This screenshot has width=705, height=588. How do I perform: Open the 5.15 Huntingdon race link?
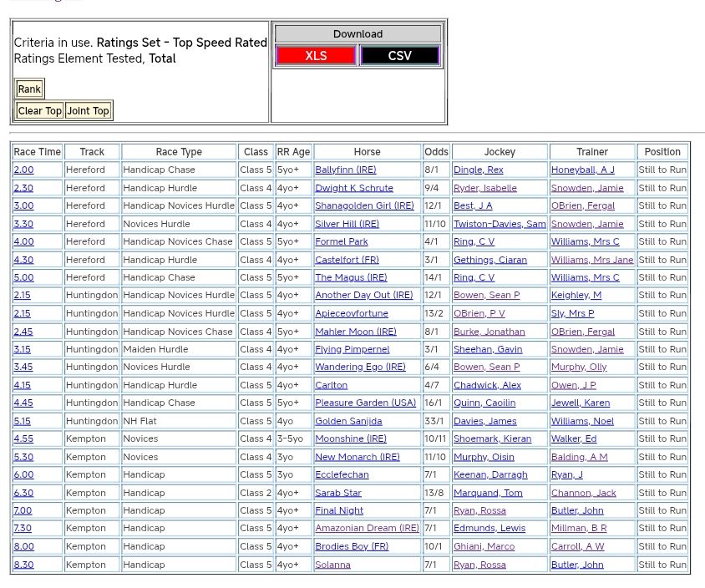(x=23, y=421)
